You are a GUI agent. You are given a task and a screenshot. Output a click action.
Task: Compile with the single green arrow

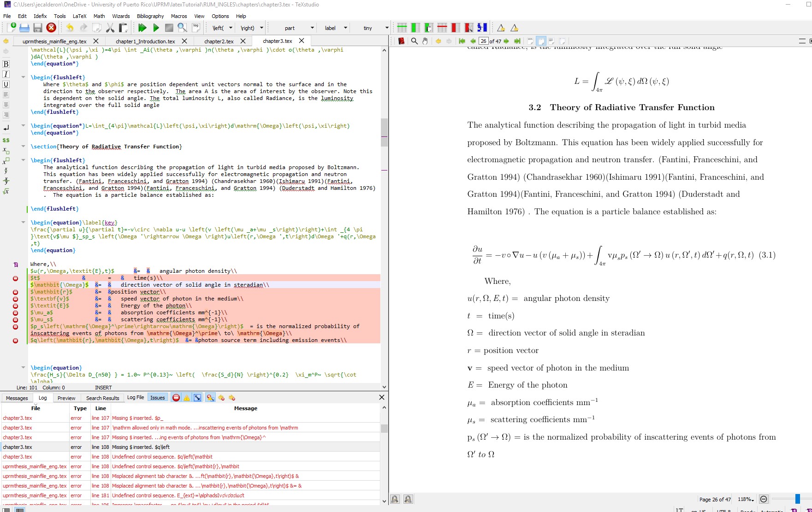point(156,28)
